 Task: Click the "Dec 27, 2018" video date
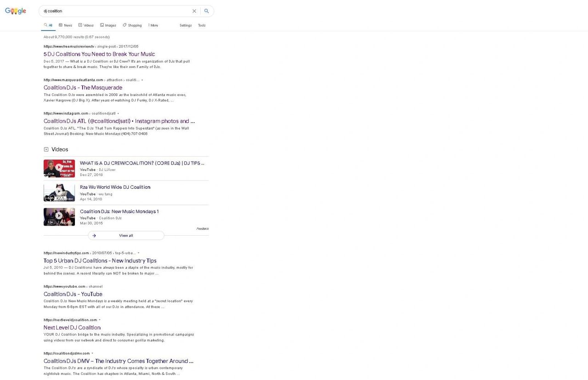91,175
